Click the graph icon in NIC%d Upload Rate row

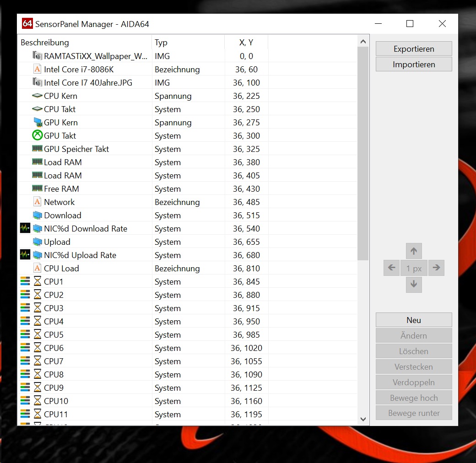tap(25, 254)
